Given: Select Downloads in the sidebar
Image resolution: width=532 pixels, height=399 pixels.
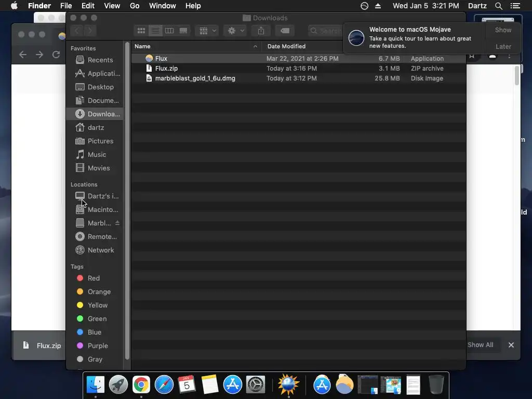Looking at the screenshot, I should [95, 114].
